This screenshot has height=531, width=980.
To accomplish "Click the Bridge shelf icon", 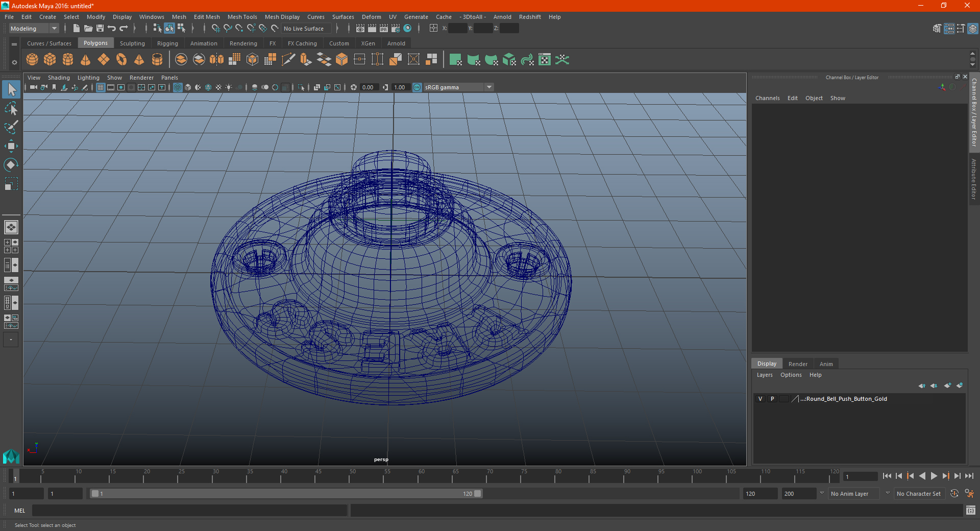I will point(324,60).
